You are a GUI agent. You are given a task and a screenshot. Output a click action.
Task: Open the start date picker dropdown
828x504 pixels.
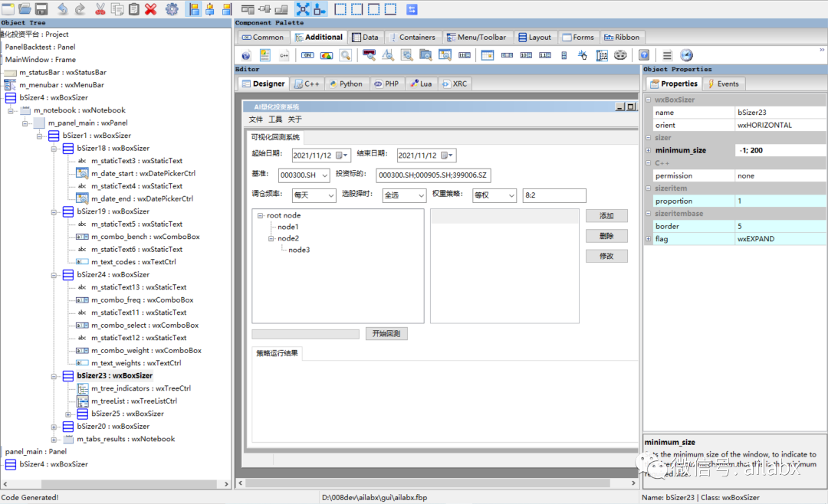(x=342, y=155)
